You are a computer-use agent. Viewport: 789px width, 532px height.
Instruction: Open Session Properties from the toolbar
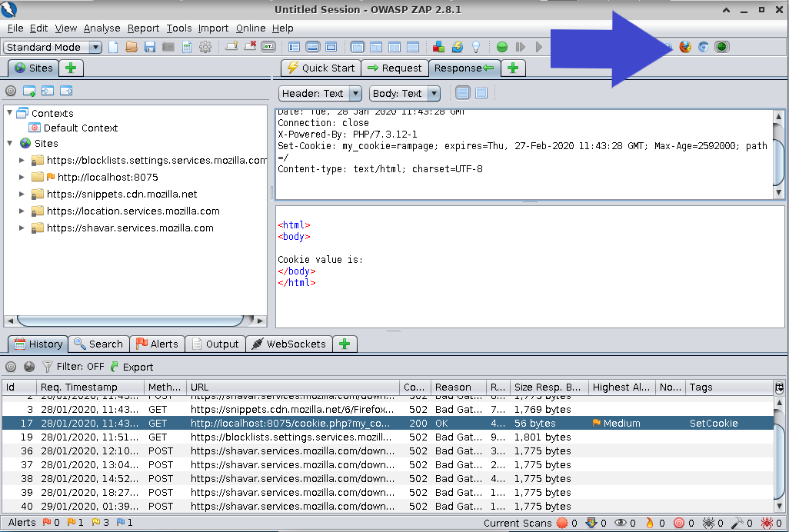pos(187,47)
